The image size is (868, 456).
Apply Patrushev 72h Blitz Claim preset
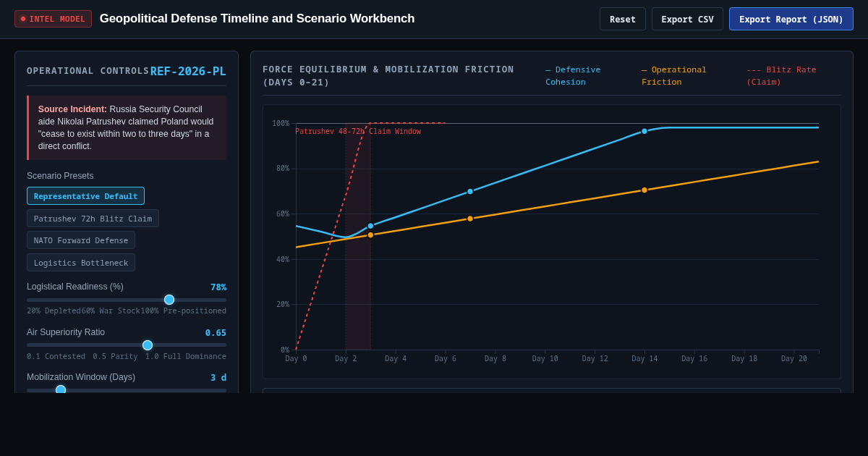[x=93, y=219]
